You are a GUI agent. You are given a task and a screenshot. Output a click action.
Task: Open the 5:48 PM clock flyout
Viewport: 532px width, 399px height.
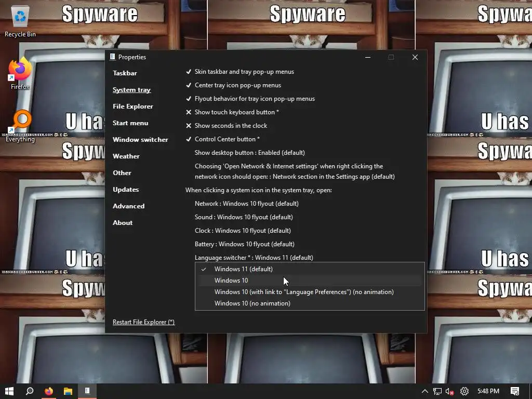click(488, 391)
